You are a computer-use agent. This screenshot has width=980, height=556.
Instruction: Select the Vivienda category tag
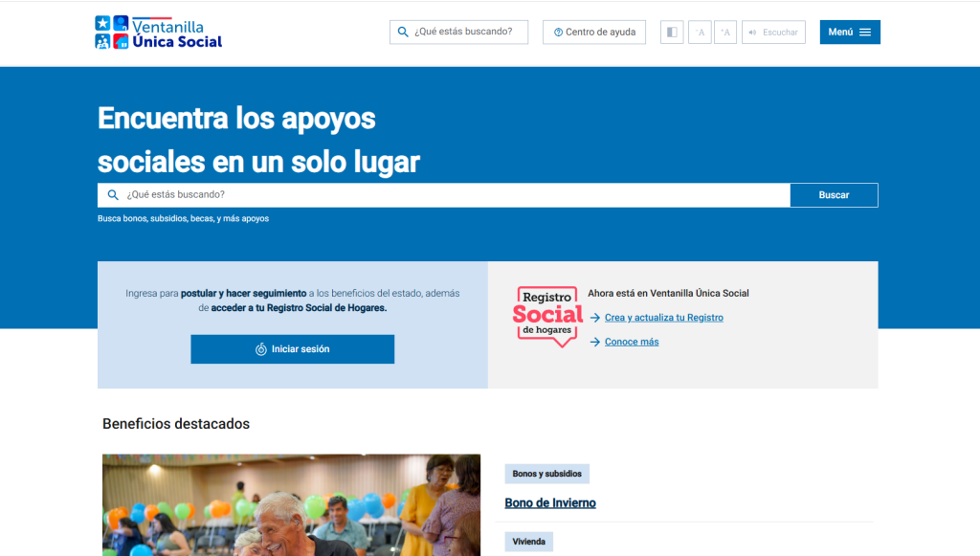coord(528,542)
